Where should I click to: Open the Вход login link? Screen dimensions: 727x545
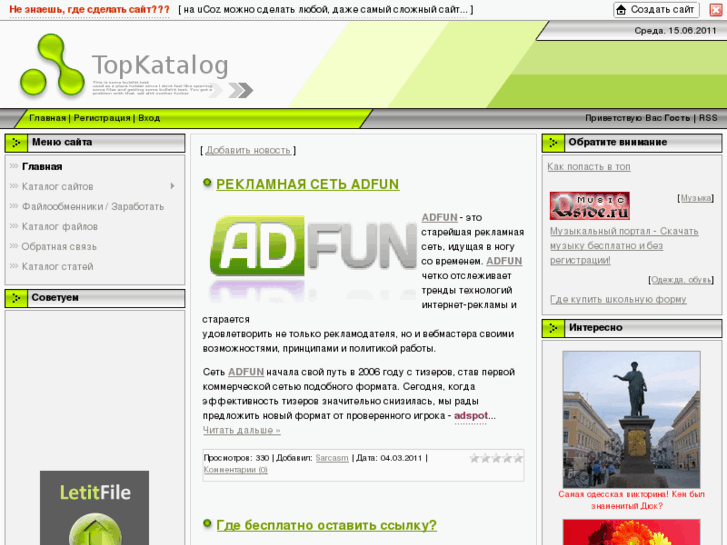149,118
